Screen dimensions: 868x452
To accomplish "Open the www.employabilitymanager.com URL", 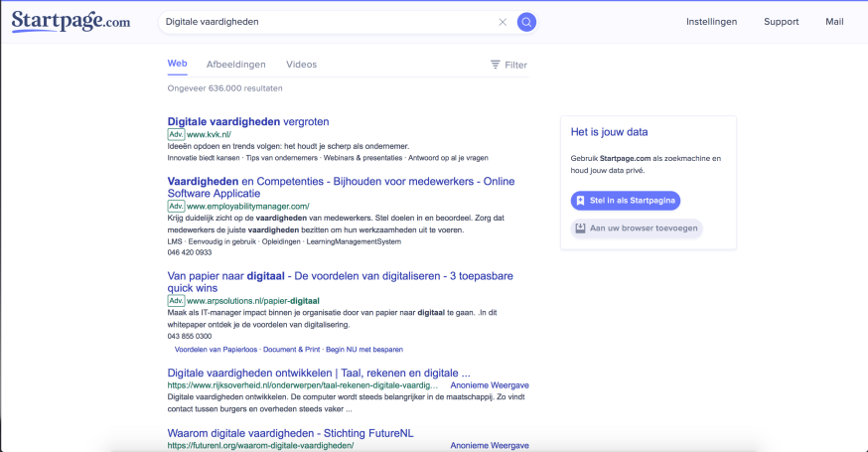I will click(x=248, y=206).
